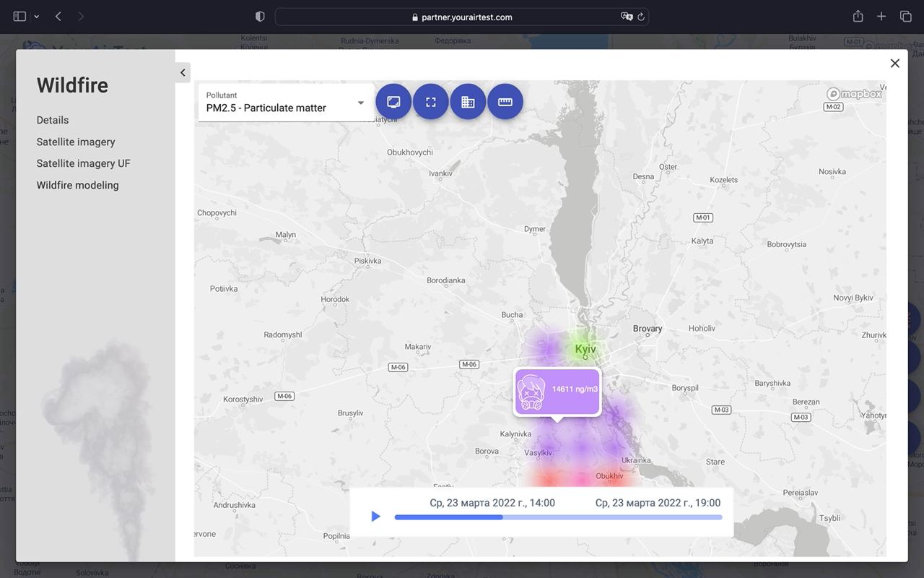
Task: Click the Kyiv city label
Action: click(585, 350)
